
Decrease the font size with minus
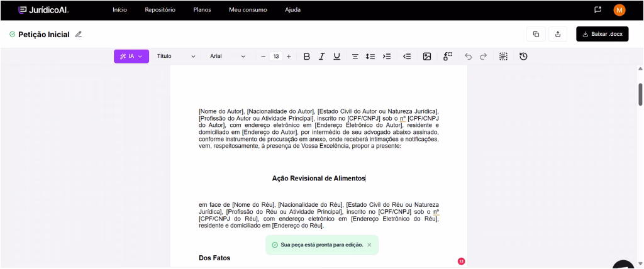(264, 57)
